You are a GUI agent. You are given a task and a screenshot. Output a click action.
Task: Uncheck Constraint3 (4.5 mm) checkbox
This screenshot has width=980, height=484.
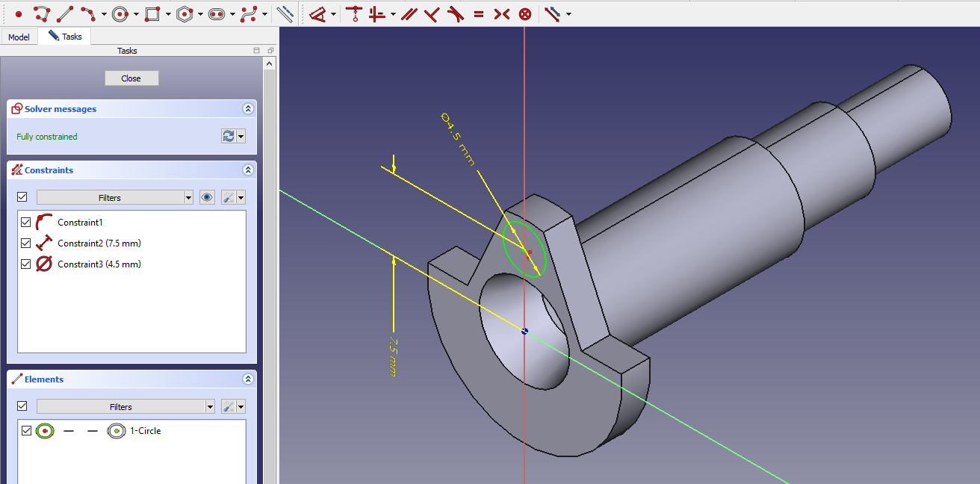point(26,264)
